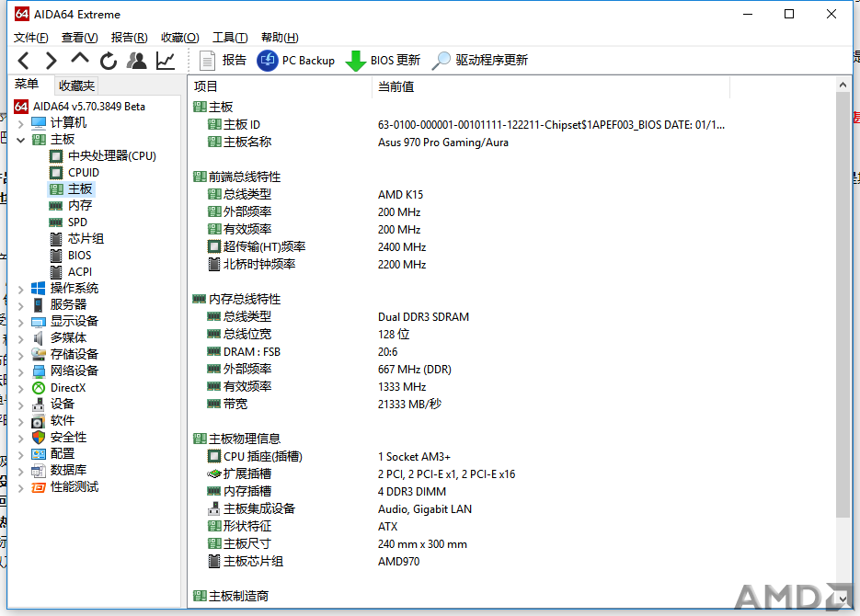Click the Windows logo icon for 操作系统

(x=39, y=289)
